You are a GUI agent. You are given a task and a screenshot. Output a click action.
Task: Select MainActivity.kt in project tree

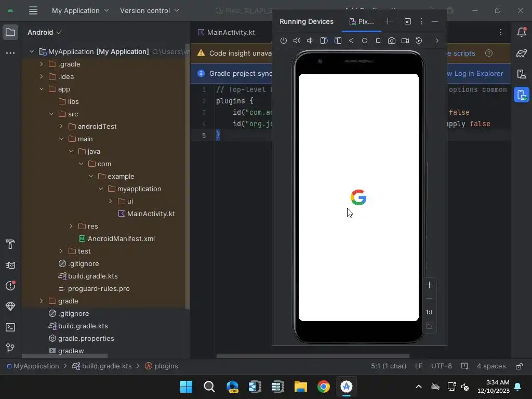(x=147, y=214)
